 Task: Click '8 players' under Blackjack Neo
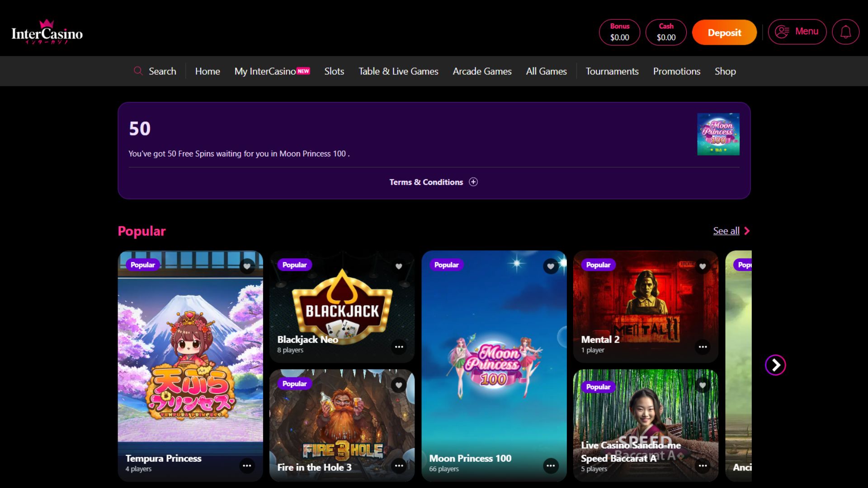coord(290,350)
